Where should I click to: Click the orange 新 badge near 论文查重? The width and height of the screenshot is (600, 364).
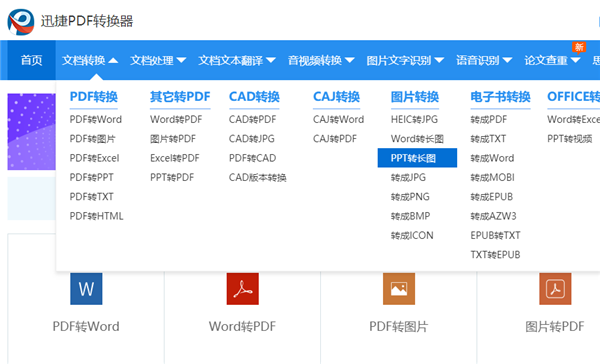[579, 47]
